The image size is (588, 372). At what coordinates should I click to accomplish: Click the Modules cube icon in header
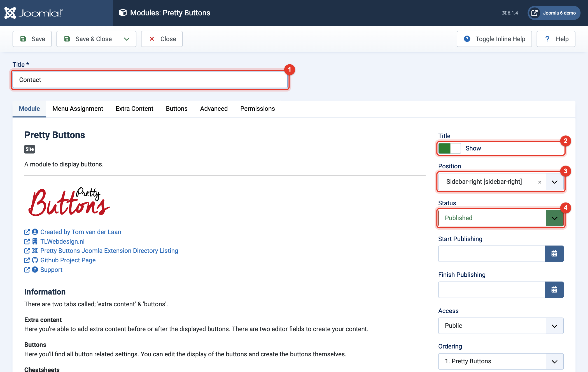click(x=123, y=13)
